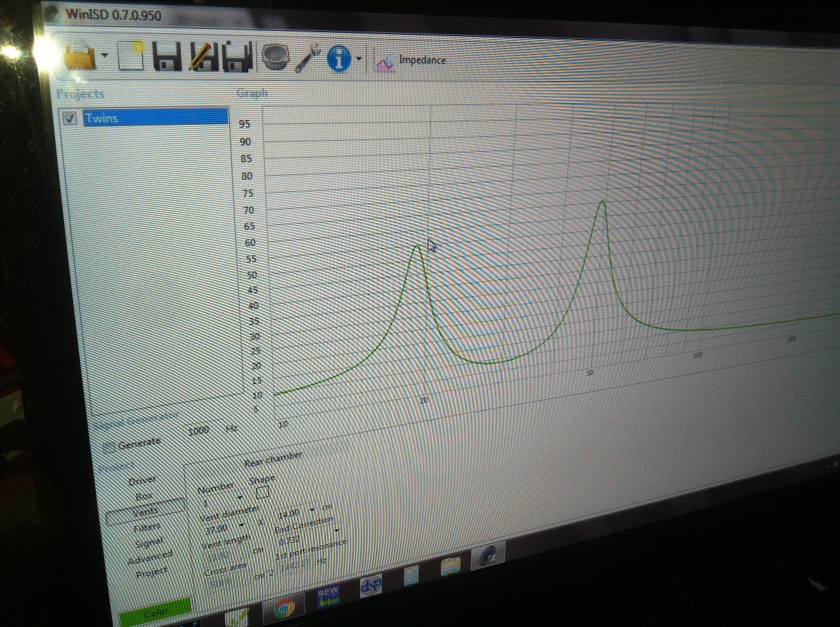
Task: Select the Vents tab
Action: [x=145, y=512]
